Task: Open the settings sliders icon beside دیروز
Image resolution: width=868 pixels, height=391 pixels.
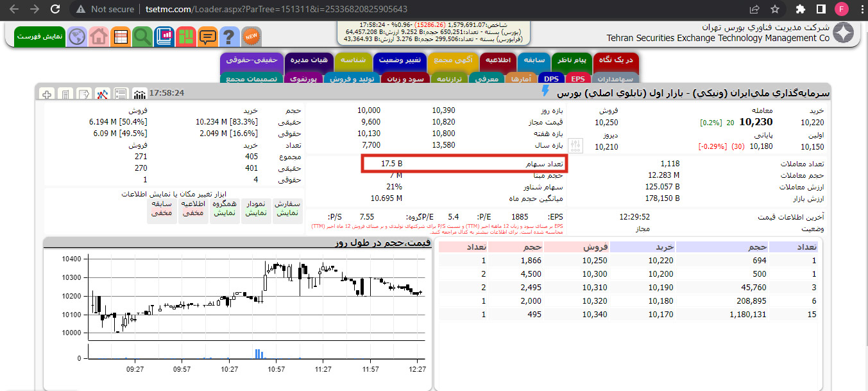Action: [575, 147]
